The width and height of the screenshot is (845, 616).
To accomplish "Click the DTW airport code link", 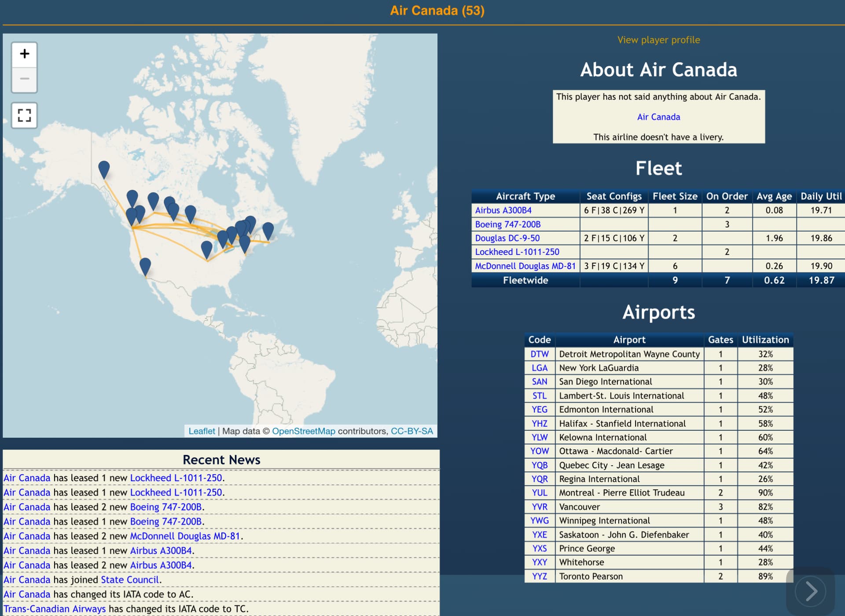I will (x=539, y=354).
